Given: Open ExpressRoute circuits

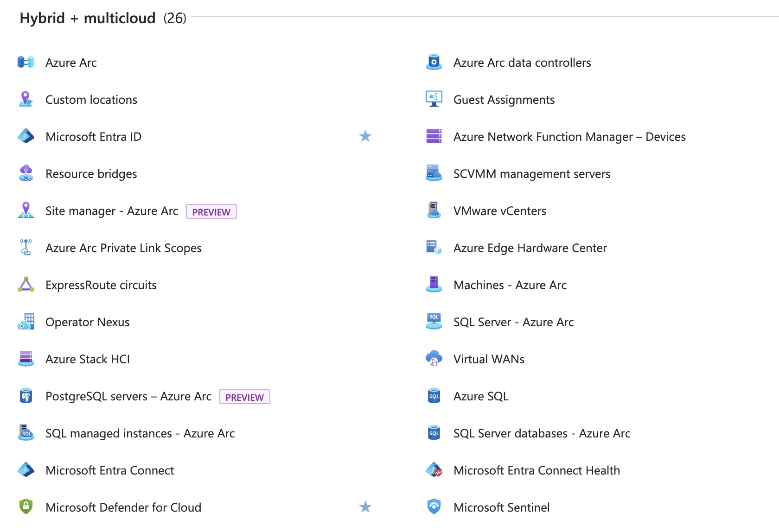Looking at the screenshot, I should (x=101, y=285).
